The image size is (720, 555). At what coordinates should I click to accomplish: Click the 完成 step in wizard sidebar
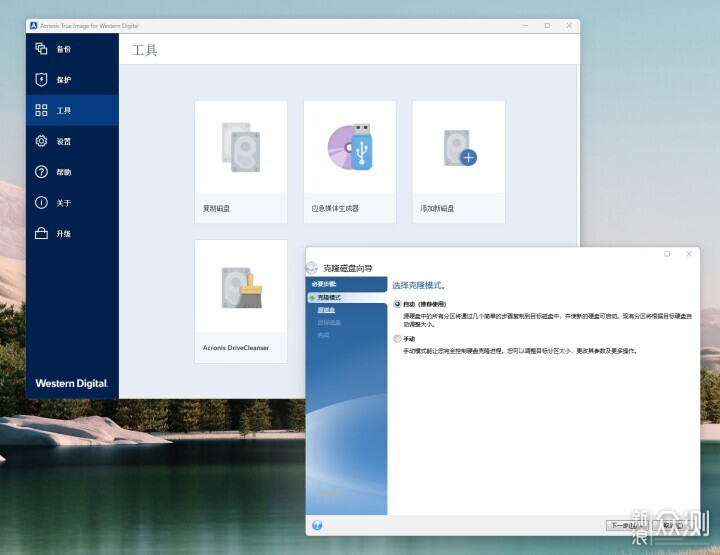pyautogui.click(x=323, y=335)
